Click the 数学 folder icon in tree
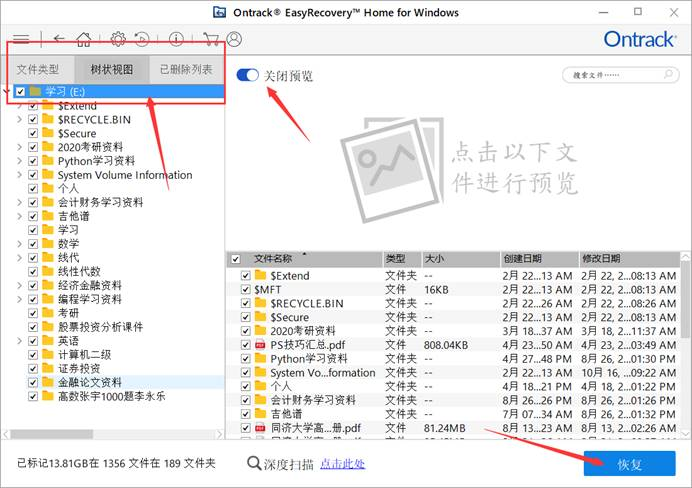The image size is (692, 488). pyautogui.click(x=48, y=244)
